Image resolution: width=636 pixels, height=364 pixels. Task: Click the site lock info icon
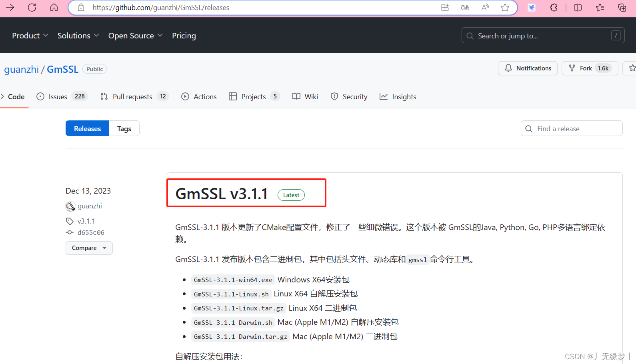(x=81, y=7)
